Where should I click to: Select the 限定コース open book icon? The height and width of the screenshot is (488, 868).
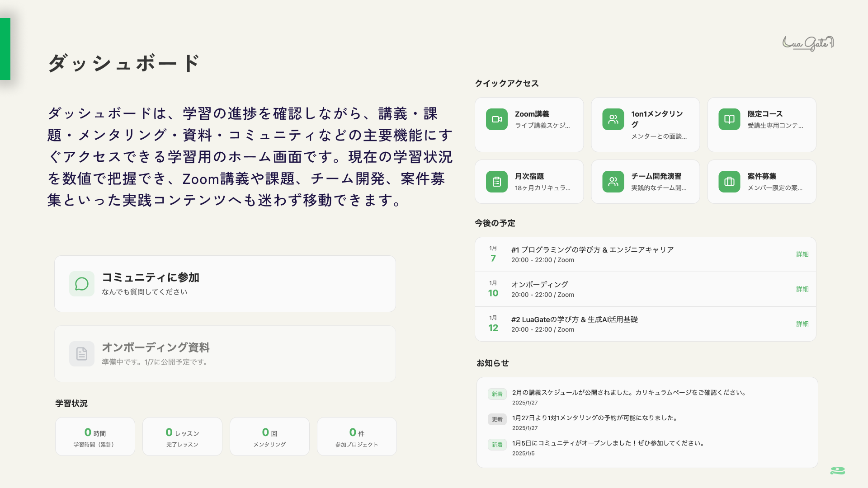click(x=729, y=119)
